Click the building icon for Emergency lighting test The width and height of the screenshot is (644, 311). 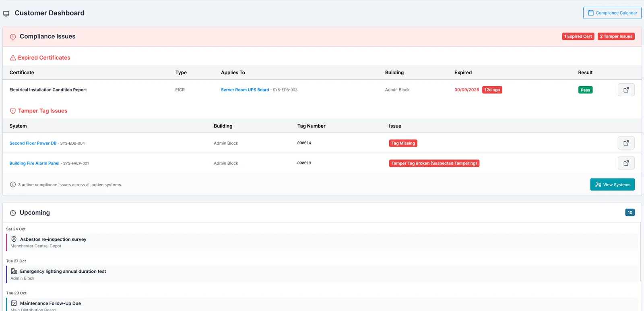14,272
